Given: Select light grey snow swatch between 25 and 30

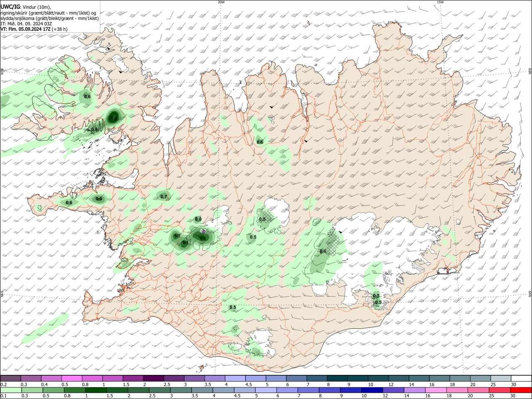Looking at the screenshot, I should [500, 378].
